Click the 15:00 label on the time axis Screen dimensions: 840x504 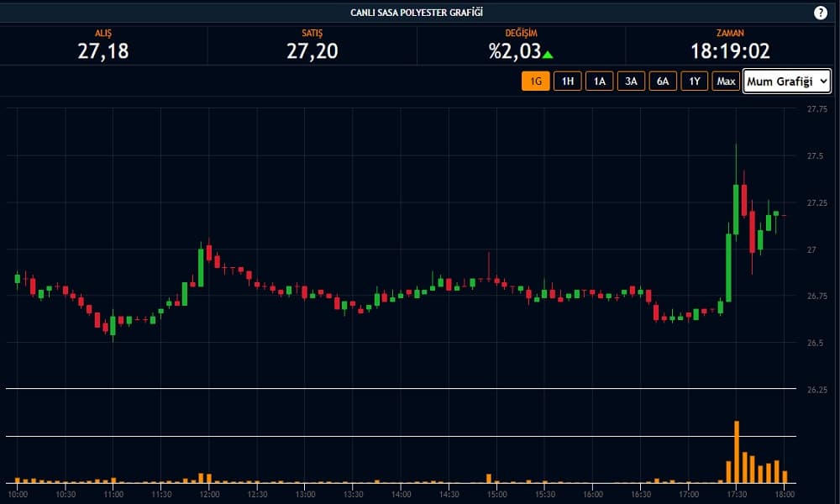pos(496,495)
